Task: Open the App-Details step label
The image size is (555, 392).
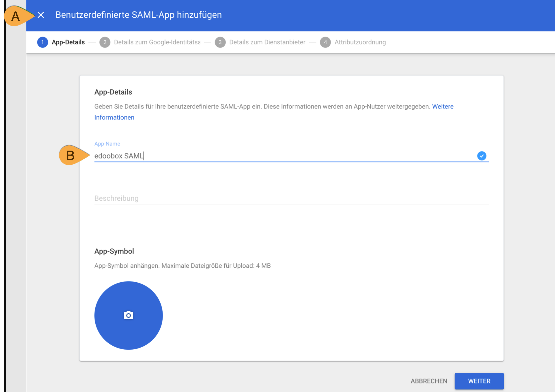Action: pos(68,42)
